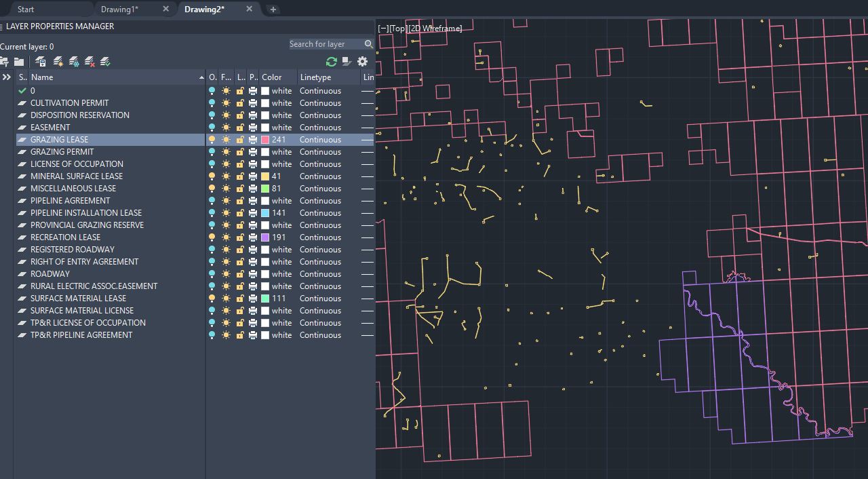The image size is (868, 479).
Task: Click the Refresh layers icon
Action: coord(331,62)
